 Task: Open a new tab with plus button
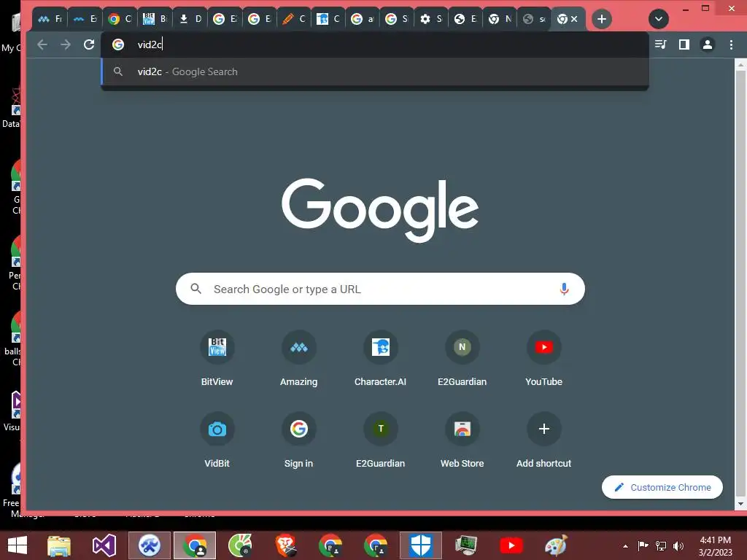[602, 19]
